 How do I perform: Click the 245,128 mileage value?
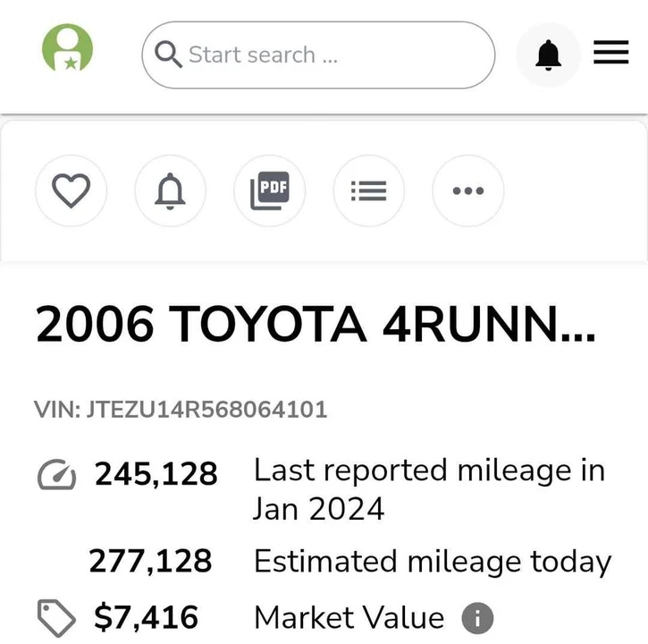(156, 474)
